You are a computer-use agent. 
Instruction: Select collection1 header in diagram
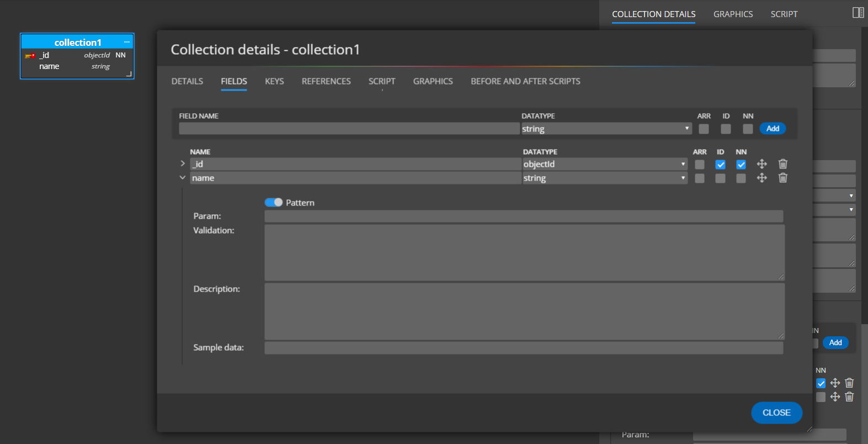point(77,42)
